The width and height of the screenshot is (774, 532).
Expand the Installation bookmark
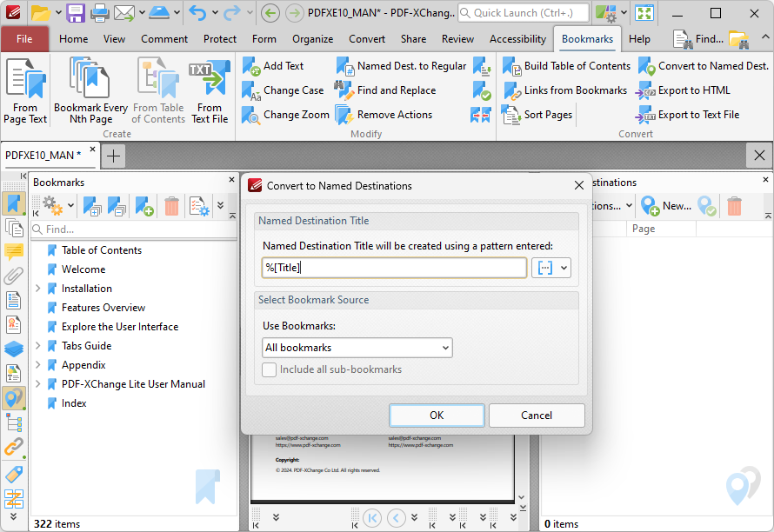tap(38, 289)
